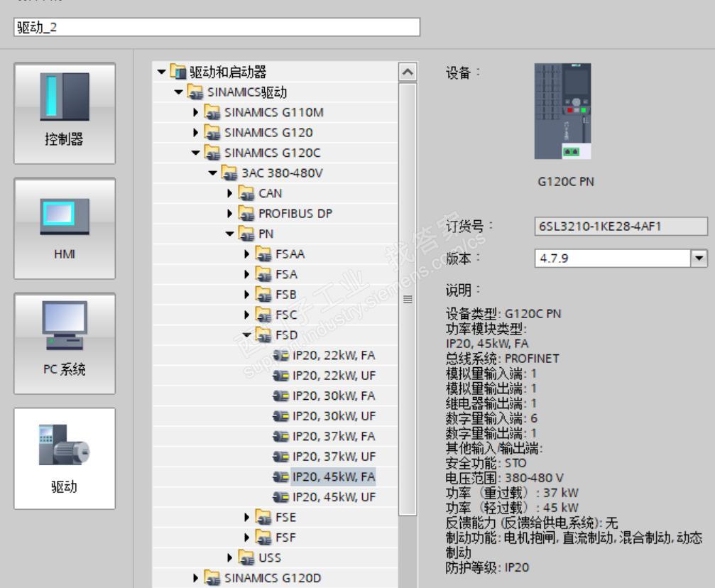
Task: Collapse the SINAMICS驱动 folder
Action: click(179, 92)
